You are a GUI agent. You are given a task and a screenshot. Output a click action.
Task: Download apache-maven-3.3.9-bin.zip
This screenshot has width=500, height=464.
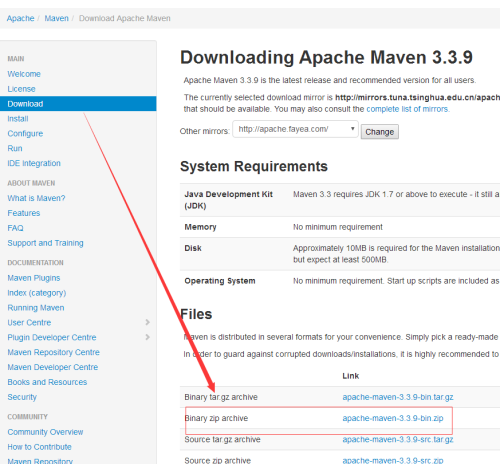[393, 418]
